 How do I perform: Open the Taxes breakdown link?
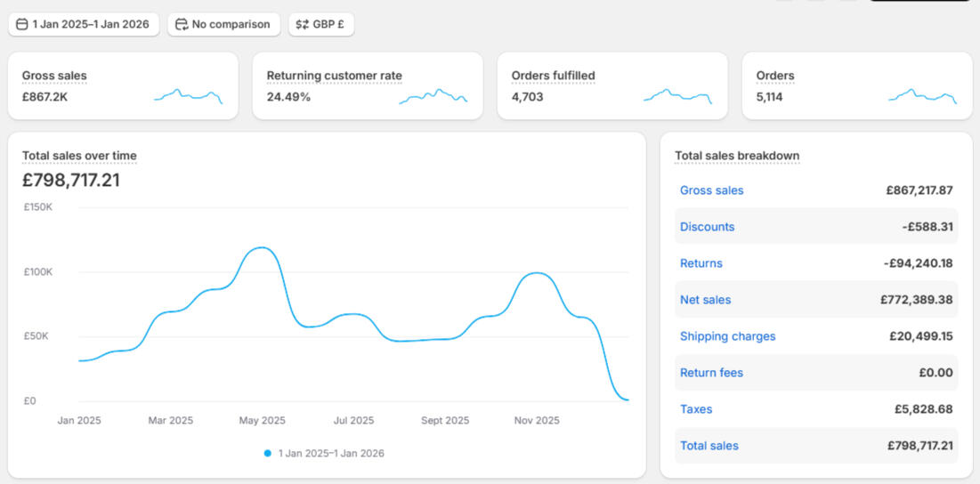point(696,409)
